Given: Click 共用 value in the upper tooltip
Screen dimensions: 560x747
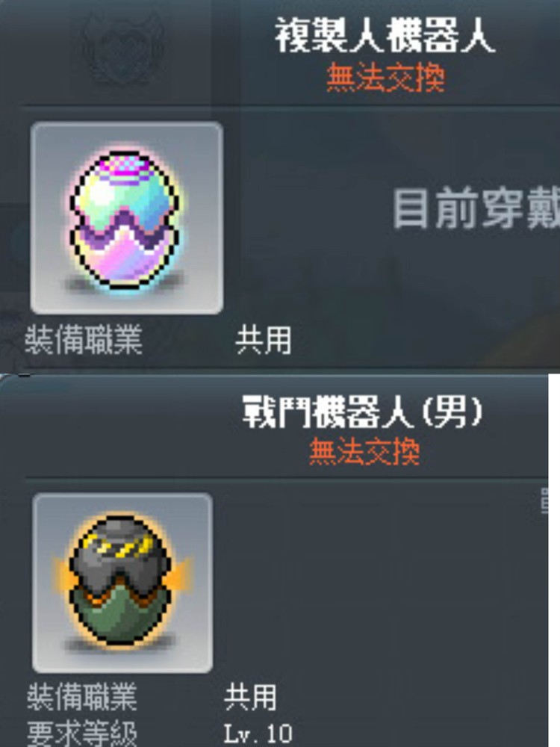Looking at the screenshot, I should [264, 340].
